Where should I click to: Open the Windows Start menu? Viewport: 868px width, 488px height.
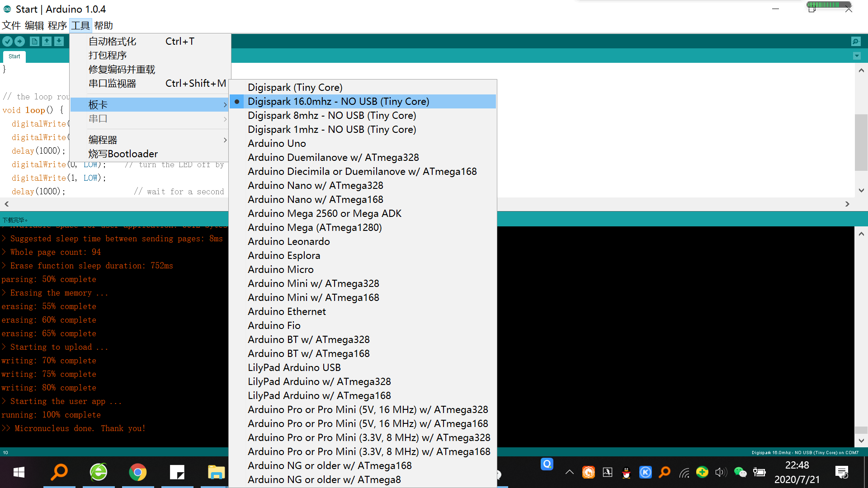point(18,472)
